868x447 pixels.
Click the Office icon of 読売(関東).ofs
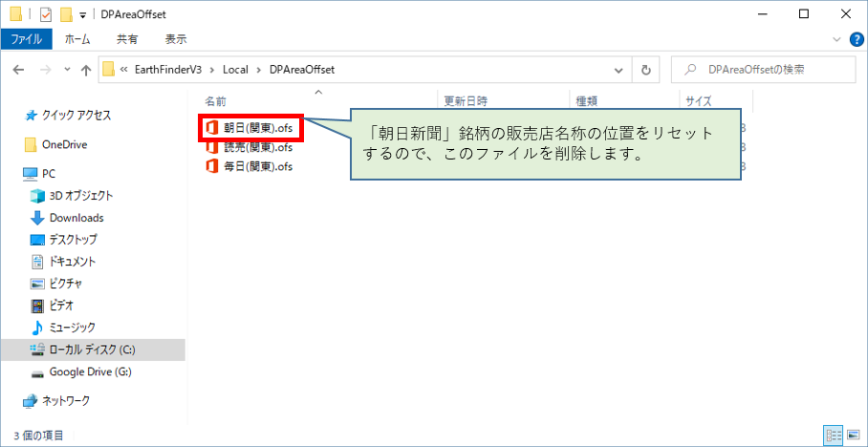(x=211, y=147)
